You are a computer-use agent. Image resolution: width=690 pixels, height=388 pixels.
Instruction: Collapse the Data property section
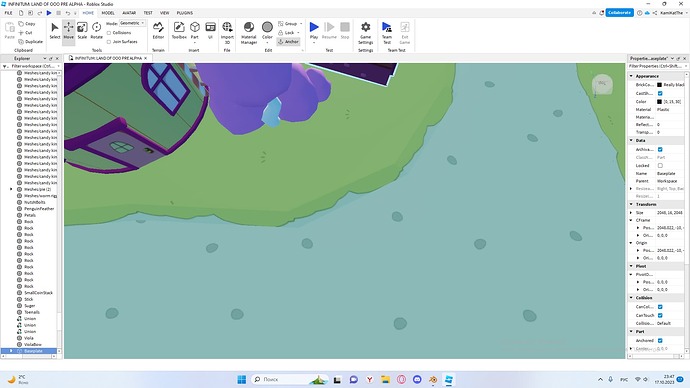click(631, 140)
